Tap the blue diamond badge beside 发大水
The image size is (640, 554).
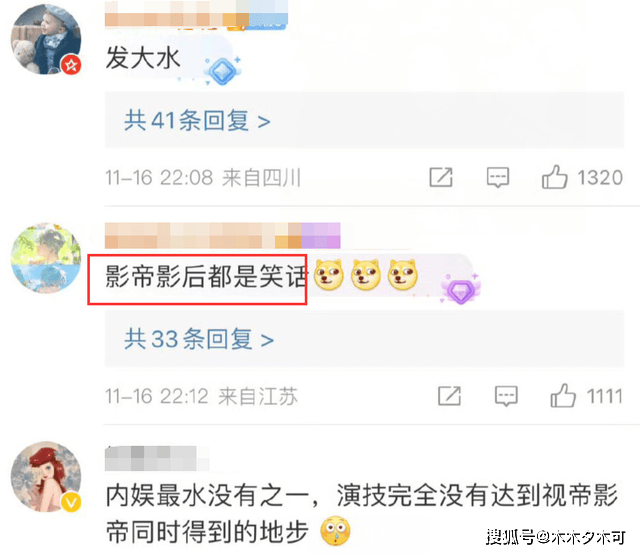click(222, 71)
